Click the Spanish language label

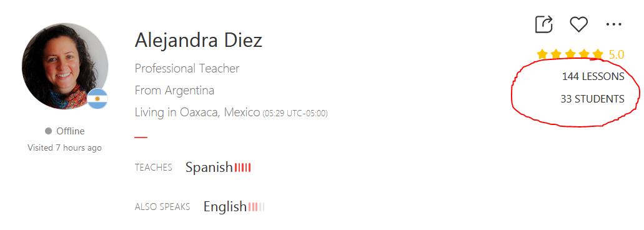[x=209, y=167]
